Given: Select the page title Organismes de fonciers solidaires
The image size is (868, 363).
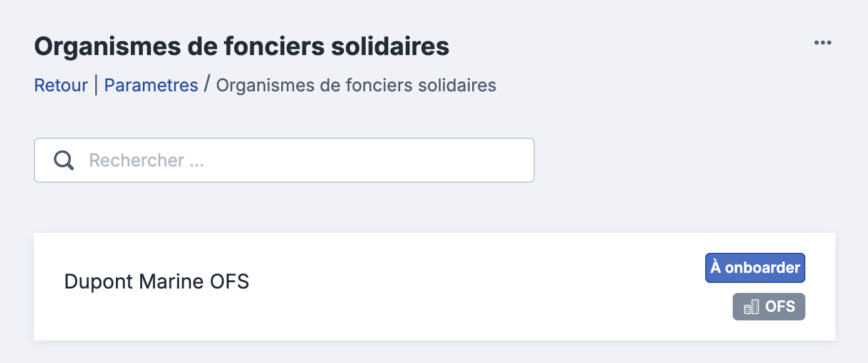Looking at the screenshot, I should tap(242, 46).
